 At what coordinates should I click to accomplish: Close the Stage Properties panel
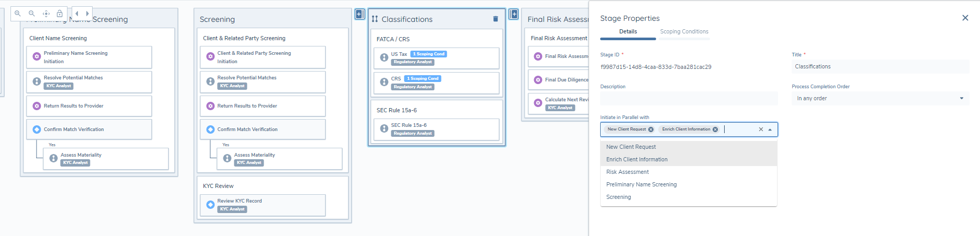click(x=965, y=18)
